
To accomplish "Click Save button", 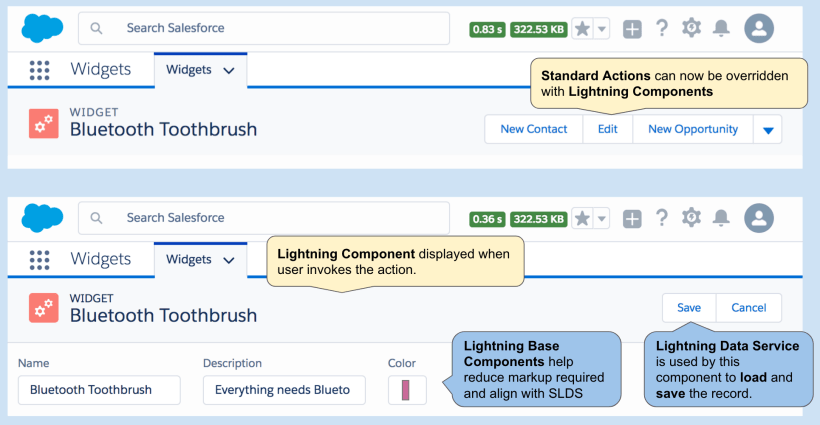I will point(689,308).
